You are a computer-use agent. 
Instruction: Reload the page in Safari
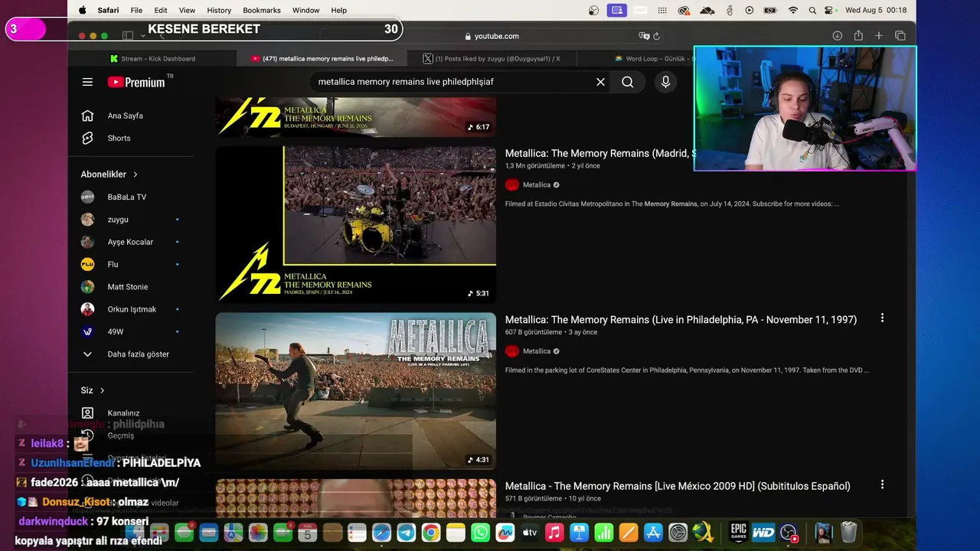[x=656, y=36]
